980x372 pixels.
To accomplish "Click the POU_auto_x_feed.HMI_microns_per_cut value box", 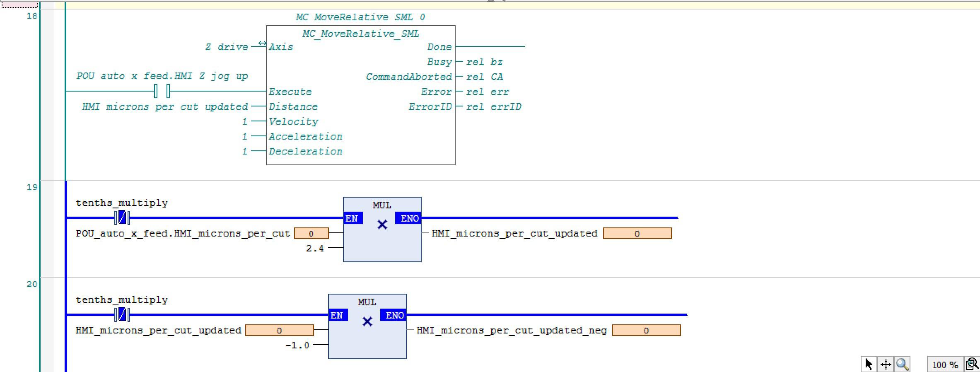I will (x=311, y=234).
